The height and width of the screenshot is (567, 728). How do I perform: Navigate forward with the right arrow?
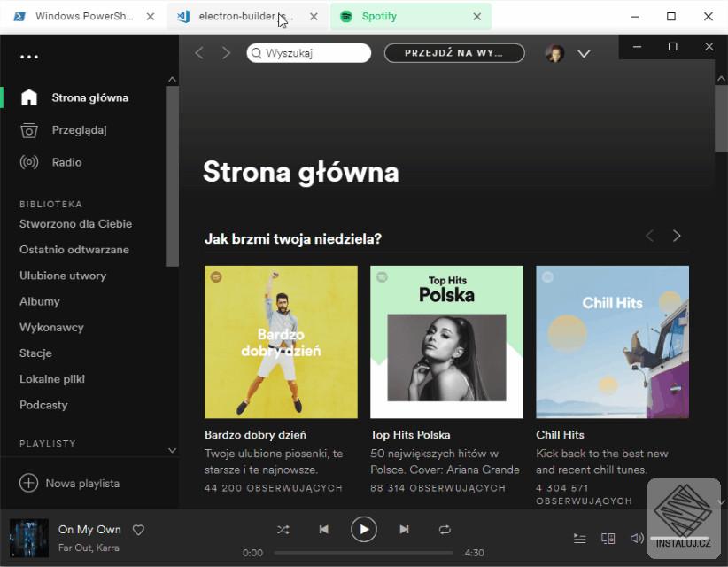pyautogui.click(x=226, y=53)
